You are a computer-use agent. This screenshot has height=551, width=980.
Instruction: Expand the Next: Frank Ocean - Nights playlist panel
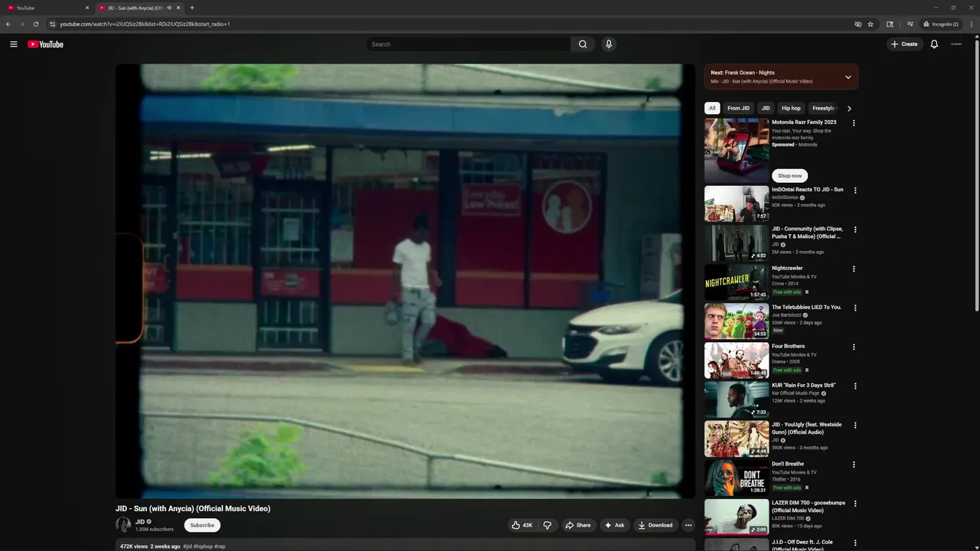pyautogui.click(x=848, y=77)
